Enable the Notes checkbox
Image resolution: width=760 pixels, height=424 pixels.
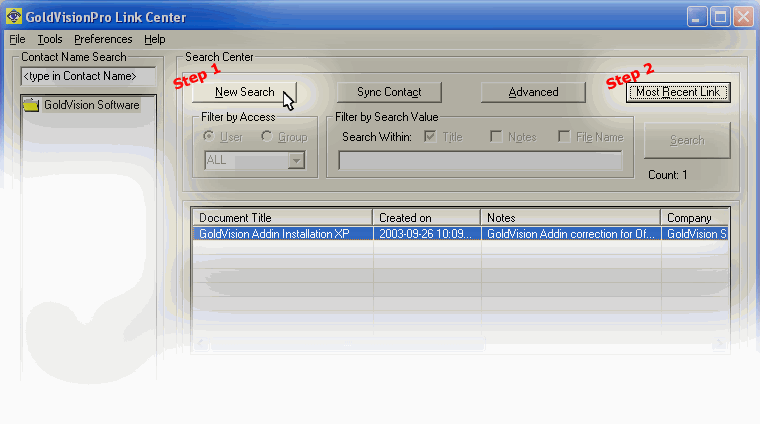pos(496,137)
